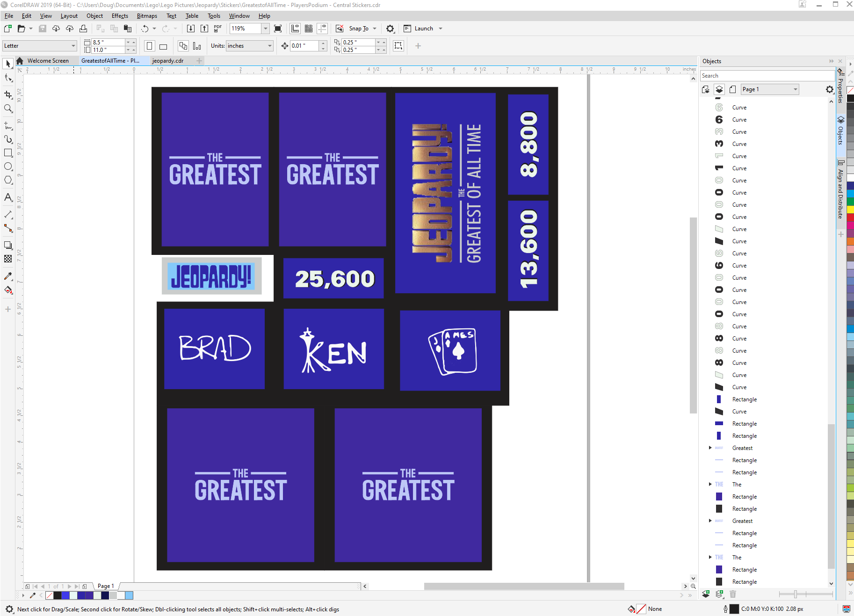The height and width of the screenshot is (616, 854).
Task: Toggle Show grid button
Action: 309,29
